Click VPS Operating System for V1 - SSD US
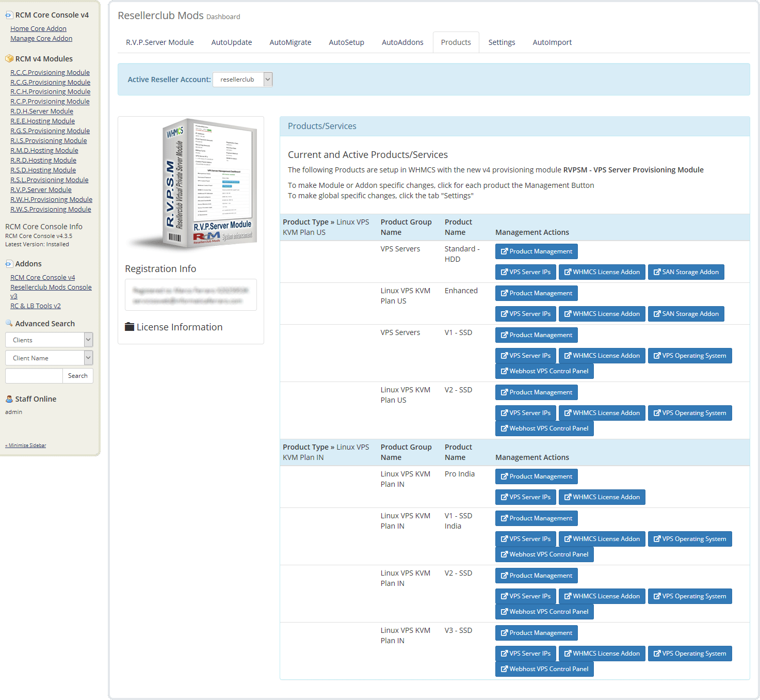760x700 pixels. [x=690, y=356]
